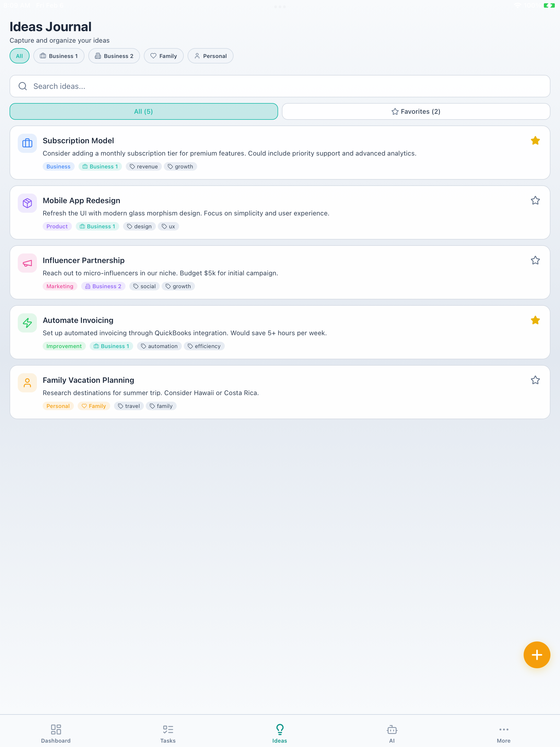
Task: Click Business 1 tag on Automate Invoicing
Action: pos(112,346)
